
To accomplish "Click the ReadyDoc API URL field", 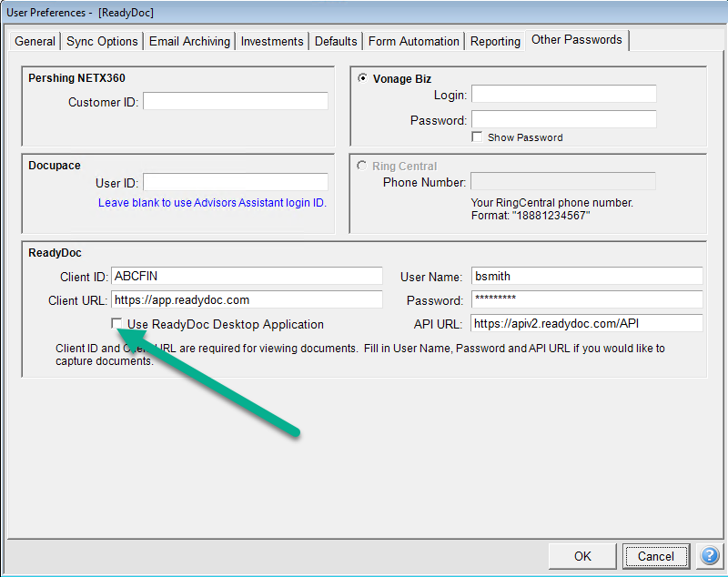I will click(x=587, y=323).
